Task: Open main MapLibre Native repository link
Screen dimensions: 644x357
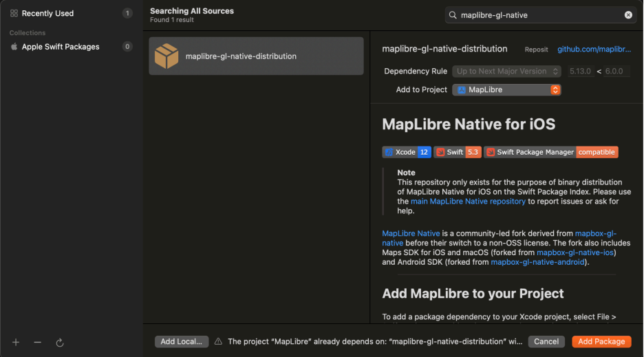Action: [469, 202]
